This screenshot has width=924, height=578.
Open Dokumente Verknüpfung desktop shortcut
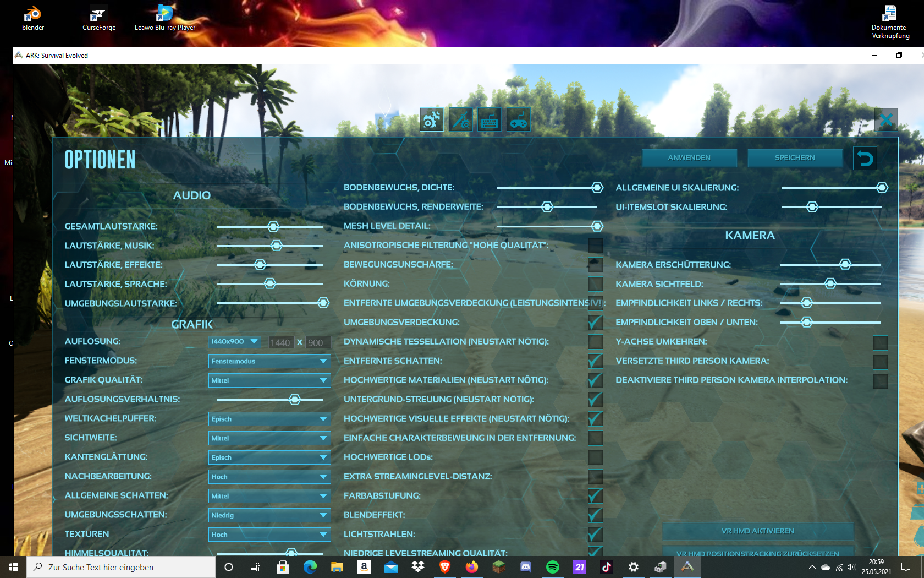point(890,22)
